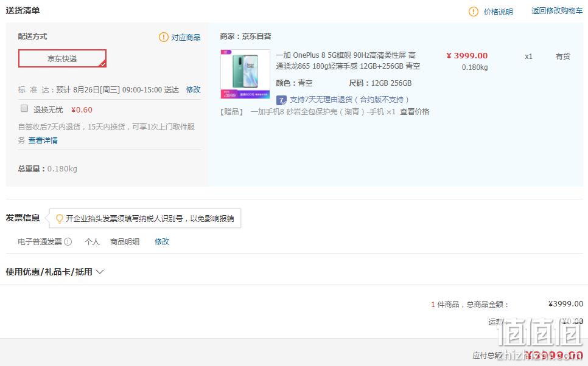
Task: Click the x1 quantity text
Action: (528, 57)
